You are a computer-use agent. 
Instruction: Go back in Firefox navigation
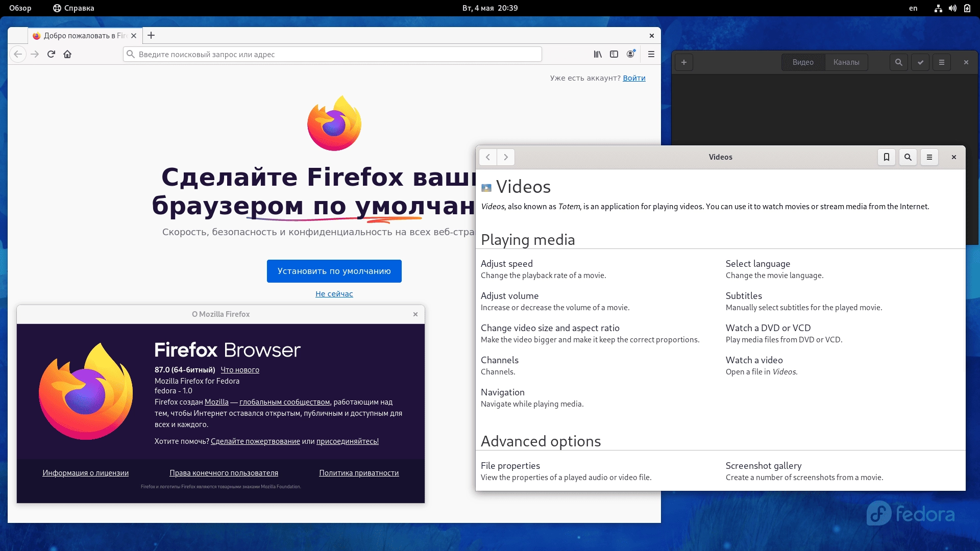[18, 54]
